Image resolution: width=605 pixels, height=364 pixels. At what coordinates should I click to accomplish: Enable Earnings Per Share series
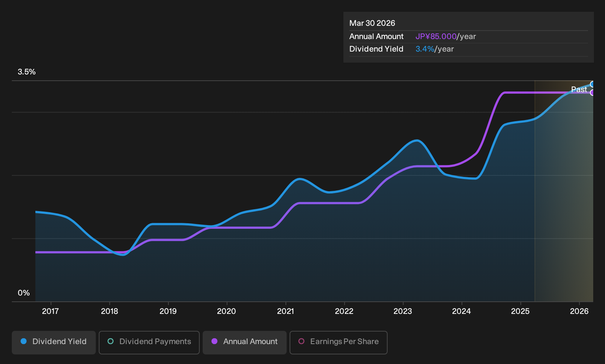tap(339, 342)
